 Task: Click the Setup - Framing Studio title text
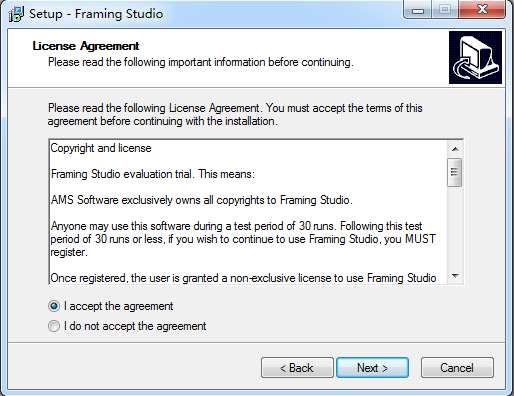[96, 14]
